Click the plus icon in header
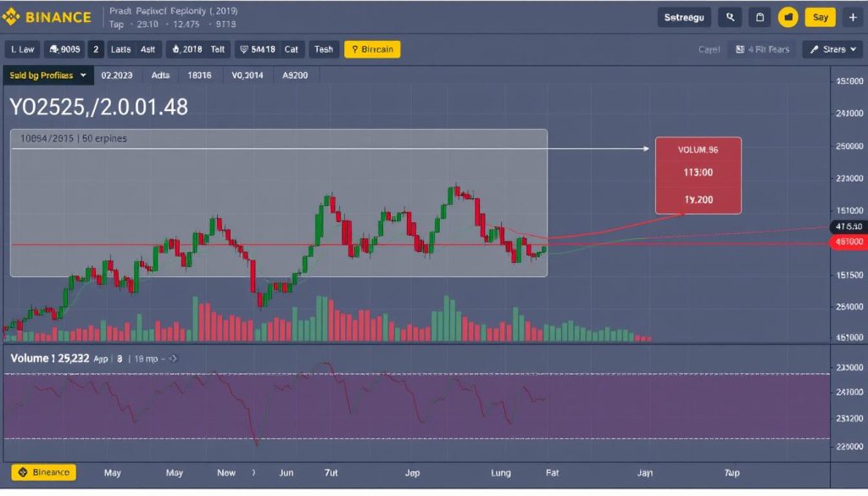868x496 pixels. tap(853, 17)
